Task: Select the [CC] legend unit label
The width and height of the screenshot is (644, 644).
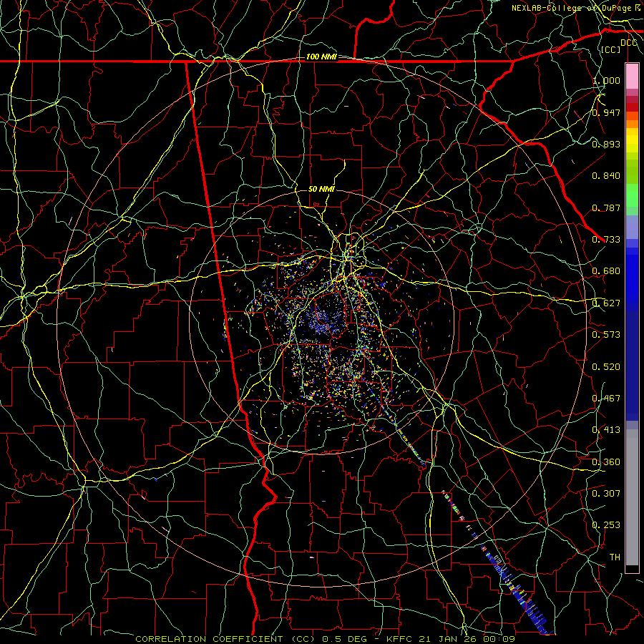Action: [x=610, y=49]
